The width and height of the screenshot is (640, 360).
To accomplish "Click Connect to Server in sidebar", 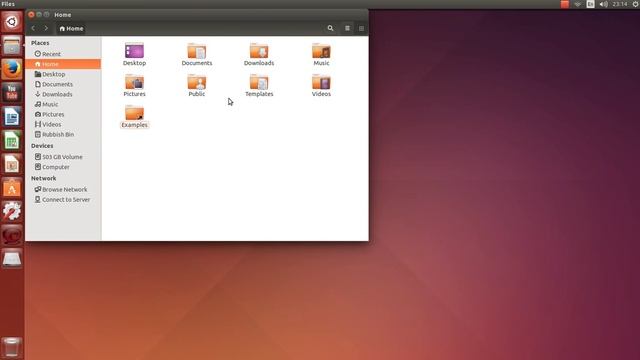I will pos(63,200).
